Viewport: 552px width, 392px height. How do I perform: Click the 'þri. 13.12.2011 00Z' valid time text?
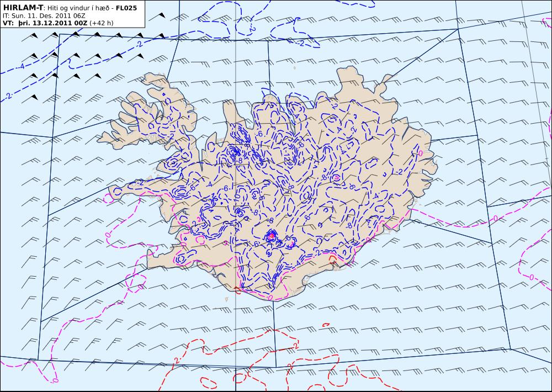(x=52, y=23)
